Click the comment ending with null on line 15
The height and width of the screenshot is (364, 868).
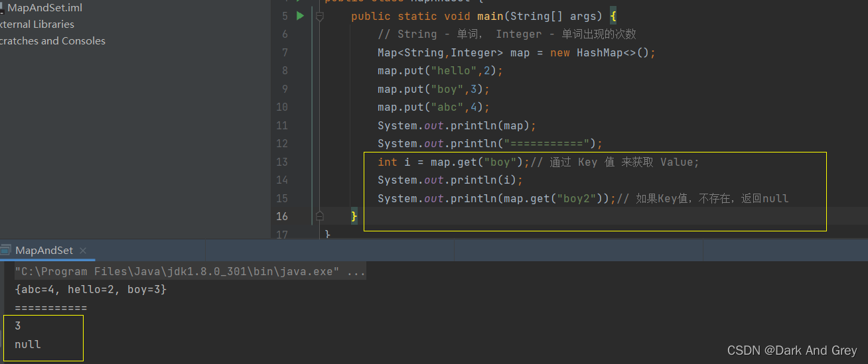tap(703, 198)
